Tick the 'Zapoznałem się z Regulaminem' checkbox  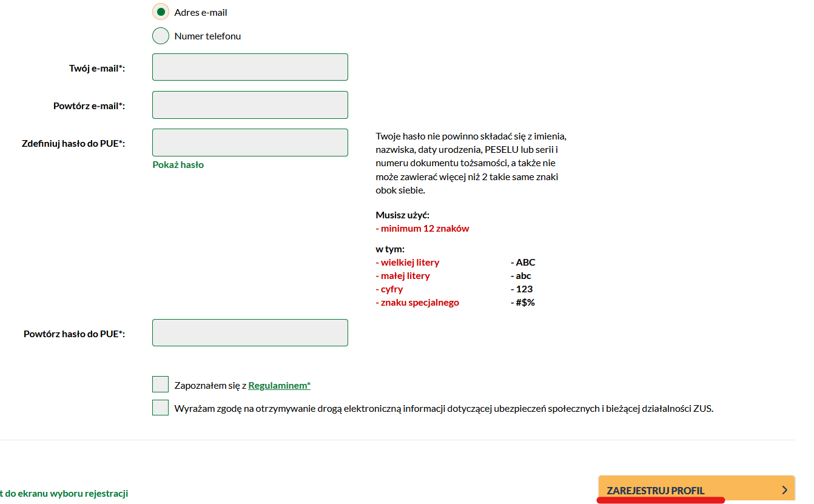click(160, 385)
